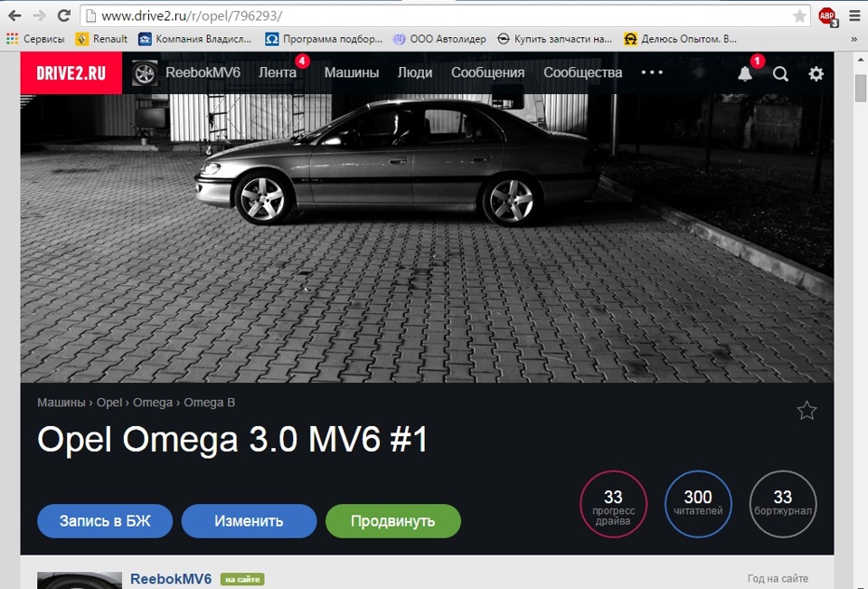Click the Omega breadcrumb link
868x589 pixels.
153,403
